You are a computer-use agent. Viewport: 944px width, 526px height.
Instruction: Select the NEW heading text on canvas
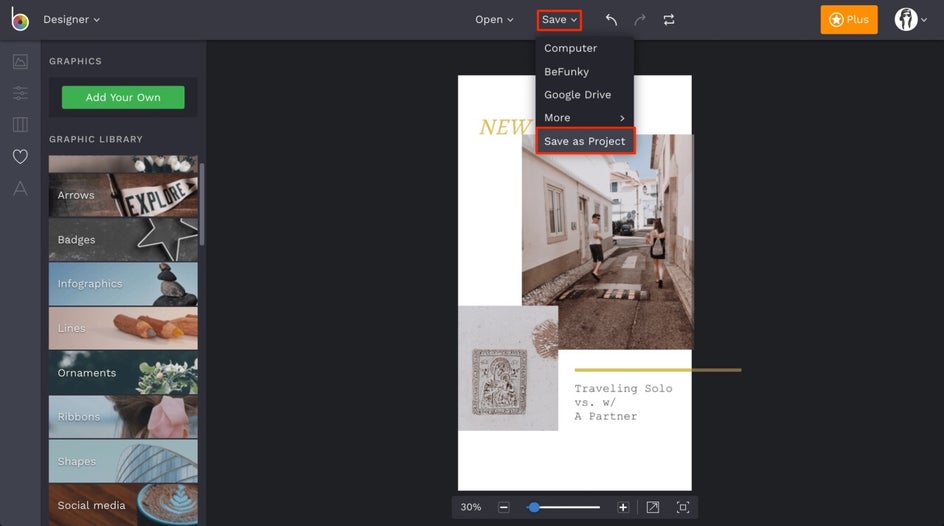[505, 127]
